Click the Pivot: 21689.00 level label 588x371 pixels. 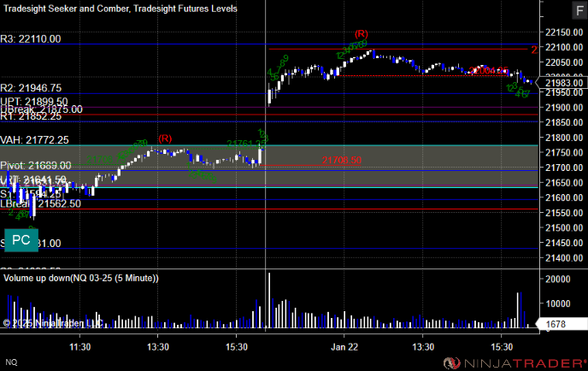click(x=36, y=166)
